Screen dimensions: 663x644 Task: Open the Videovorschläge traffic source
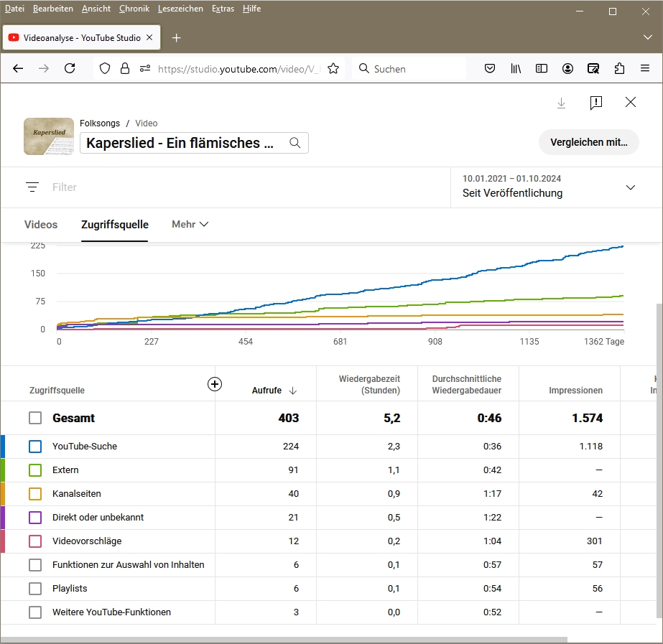tap(87, 541)
